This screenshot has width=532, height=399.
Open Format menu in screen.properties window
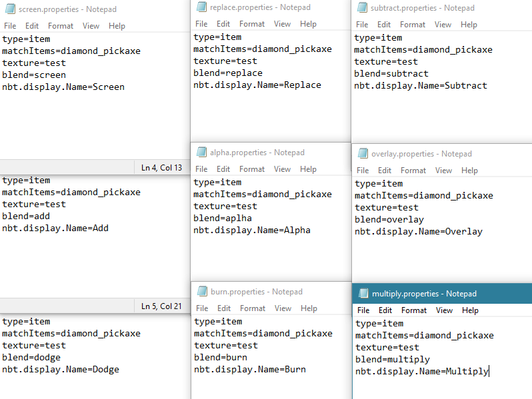click(x=61, y=26)
